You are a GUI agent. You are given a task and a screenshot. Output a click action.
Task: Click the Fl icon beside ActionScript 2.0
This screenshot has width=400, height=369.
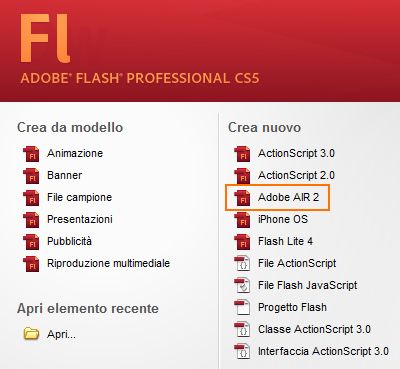pos(242,176)
